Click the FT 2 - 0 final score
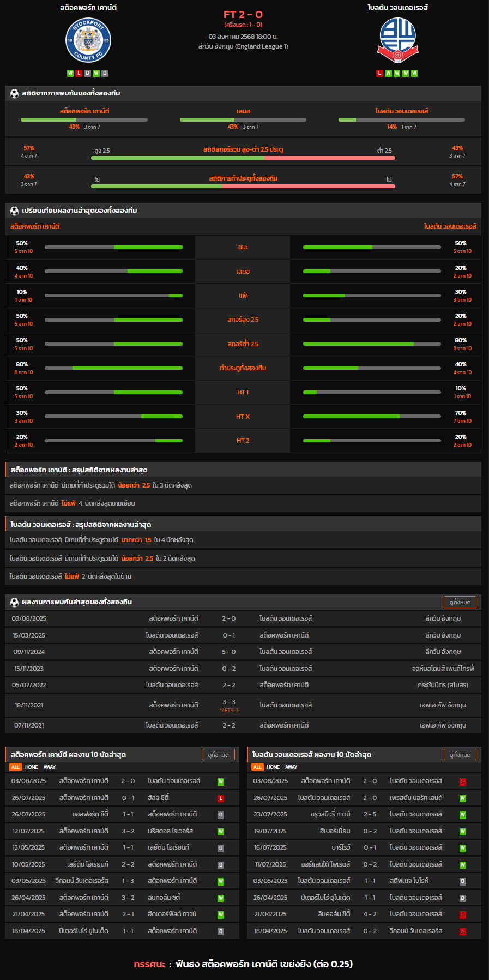 pos(243,15)
